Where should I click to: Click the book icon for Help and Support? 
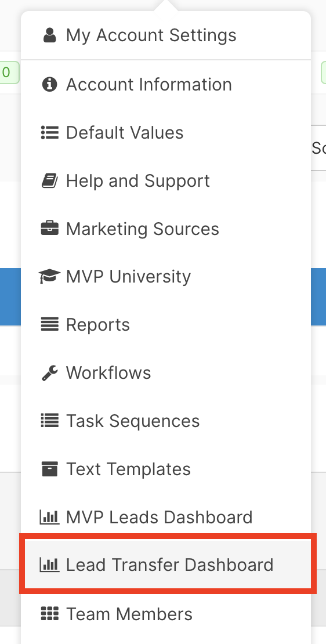[49, 180]
